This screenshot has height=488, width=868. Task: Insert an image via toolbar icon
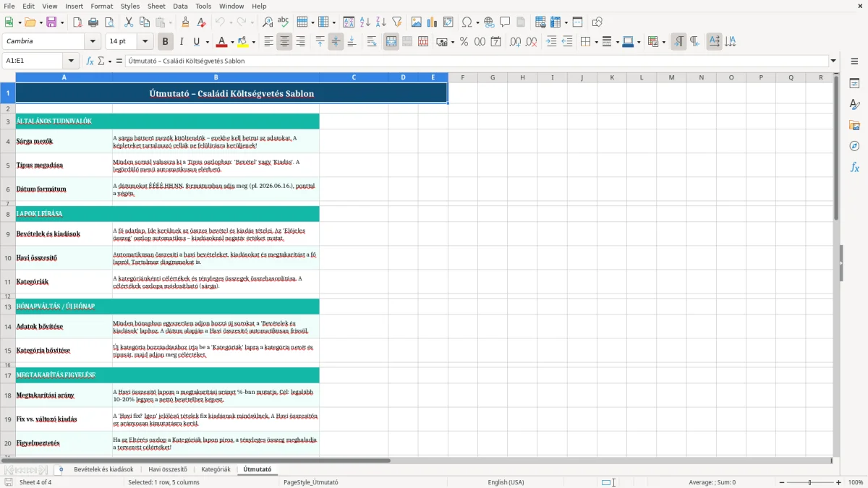[417, 22]
